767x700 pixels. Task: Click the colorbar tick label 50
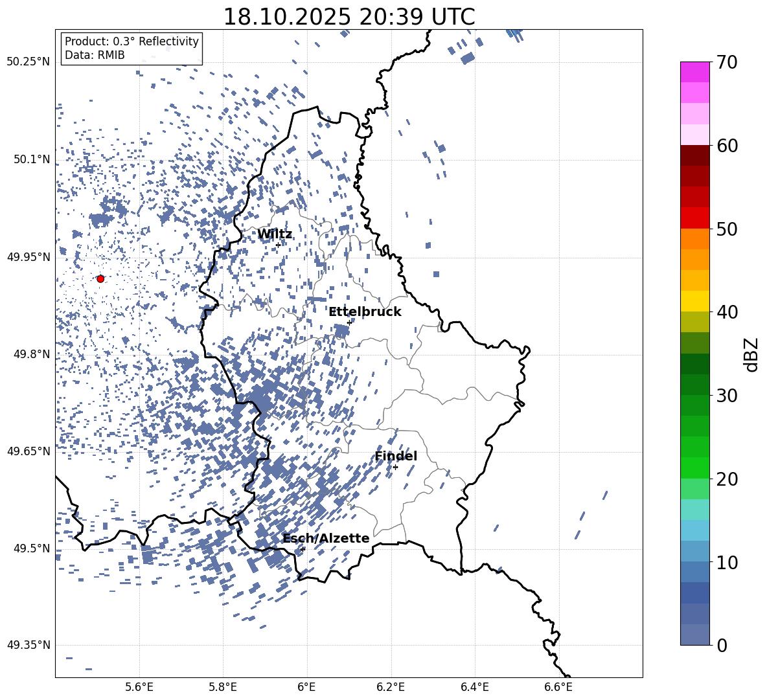point(727,229)
